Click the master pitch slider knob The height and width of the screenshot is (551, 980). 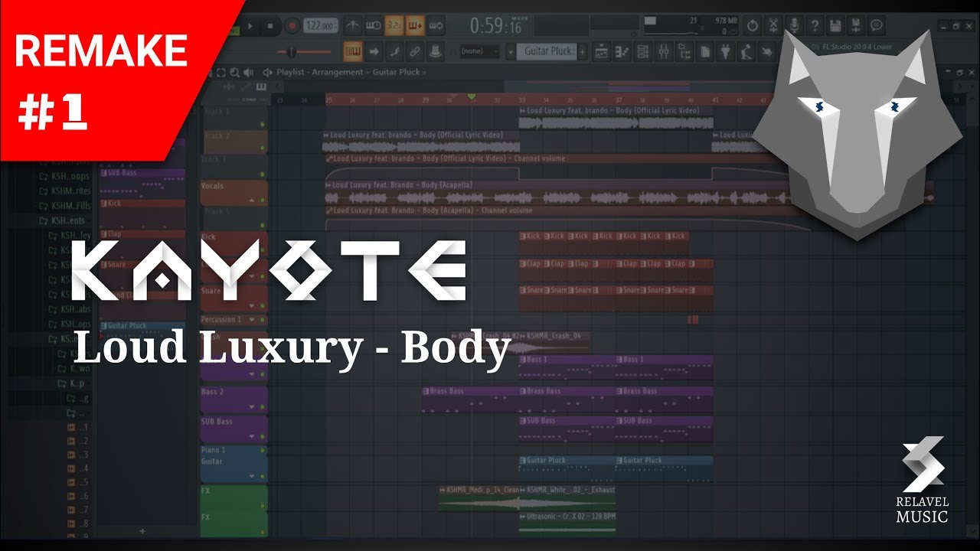pyautogui.click(x=291, y=51)
